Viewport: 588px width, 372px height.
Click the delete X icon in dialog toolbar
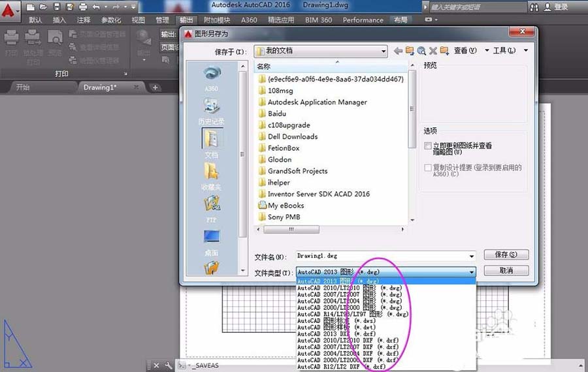(433, 50)
